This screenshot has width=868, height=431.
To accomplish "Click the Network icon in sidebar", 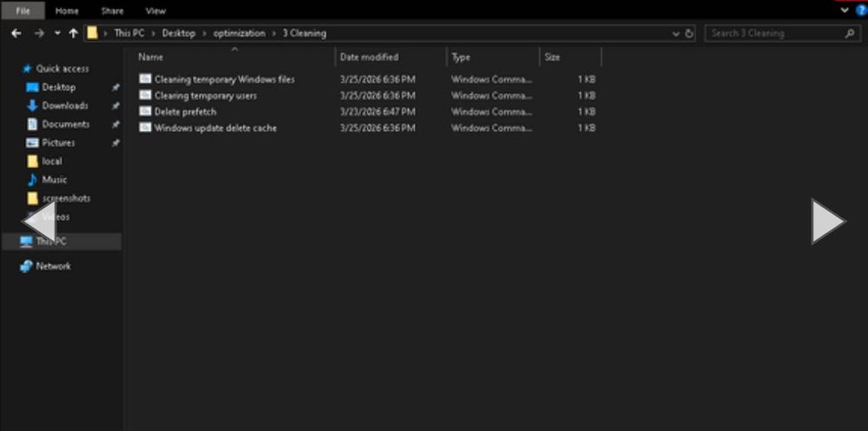I will pos(26,266).
